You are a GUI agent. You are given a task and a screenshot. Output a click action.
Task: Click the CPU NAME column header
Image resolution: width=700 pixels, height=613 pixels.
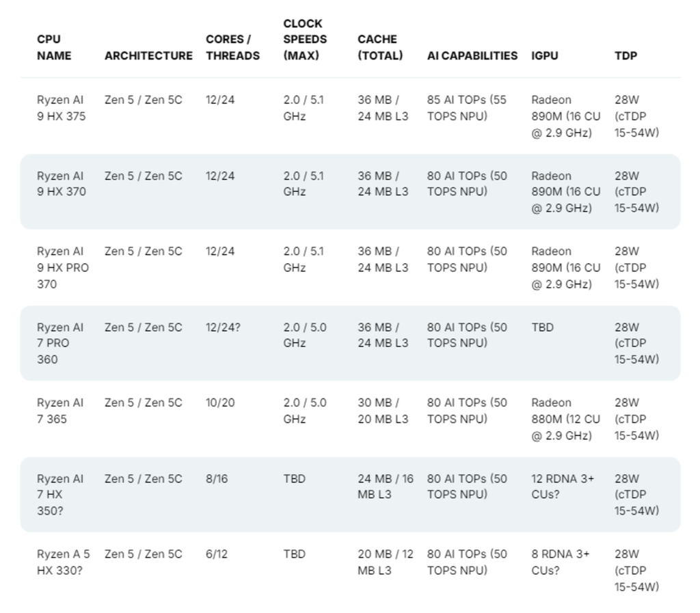[x=54, y=47]
